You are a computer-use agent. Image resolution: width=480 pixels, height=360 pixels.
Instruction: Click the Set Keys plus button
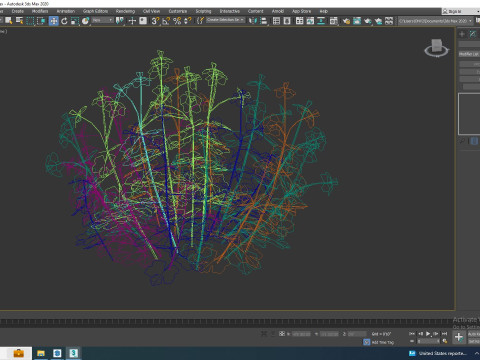tap(459, 337)
